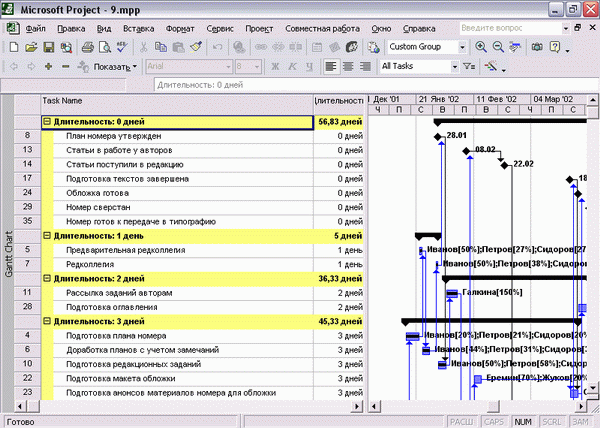Click the Print icon in toolbar
600x428 pixels.
point(88,47)
